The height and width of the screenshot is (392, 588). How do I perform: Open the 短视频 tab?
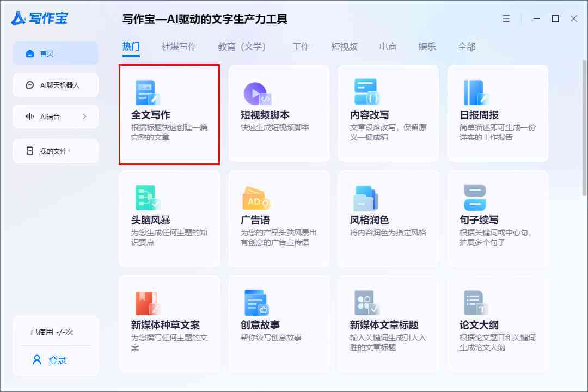pos(344,46)
